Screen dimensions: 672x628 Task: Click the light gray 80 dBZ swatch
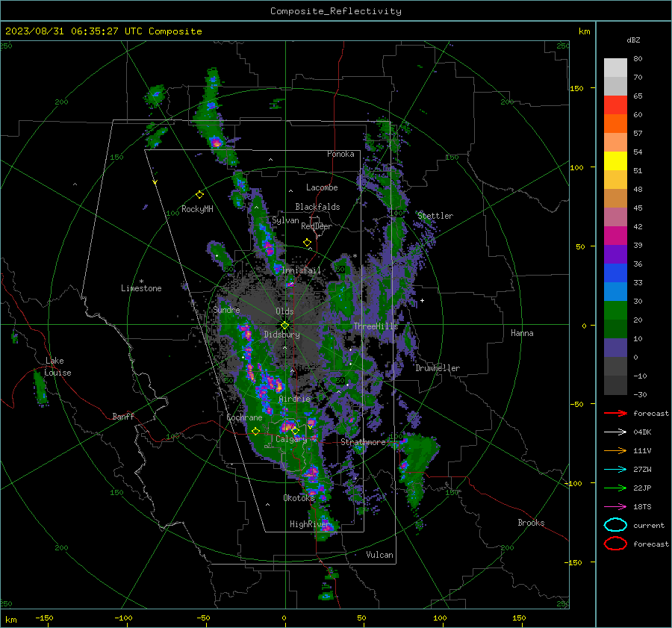615,68
